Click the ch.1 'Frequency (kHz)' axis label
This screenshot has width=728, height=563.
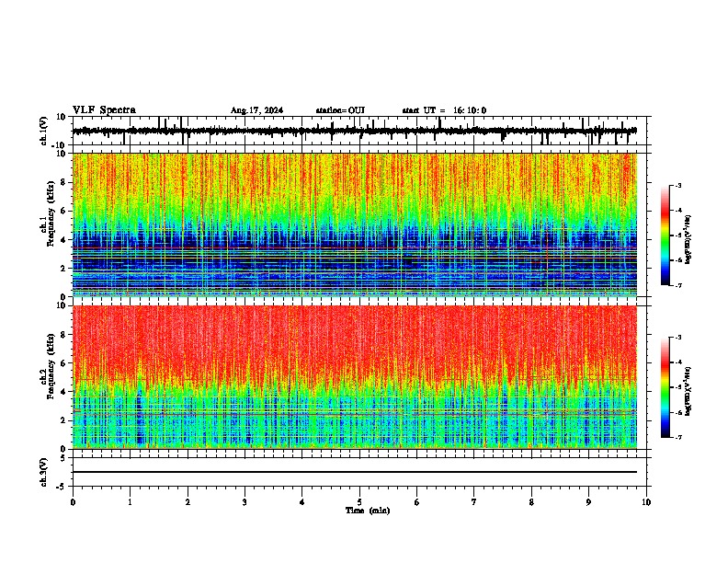pyautogui.click(x=51, y=213)
